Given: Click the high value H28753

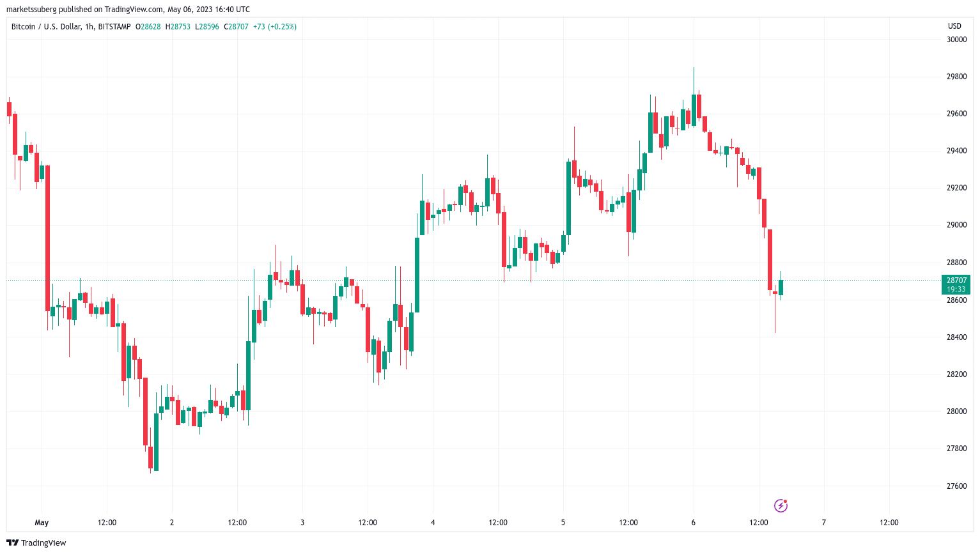Looking at the screenshot, I should click(178, 27).
